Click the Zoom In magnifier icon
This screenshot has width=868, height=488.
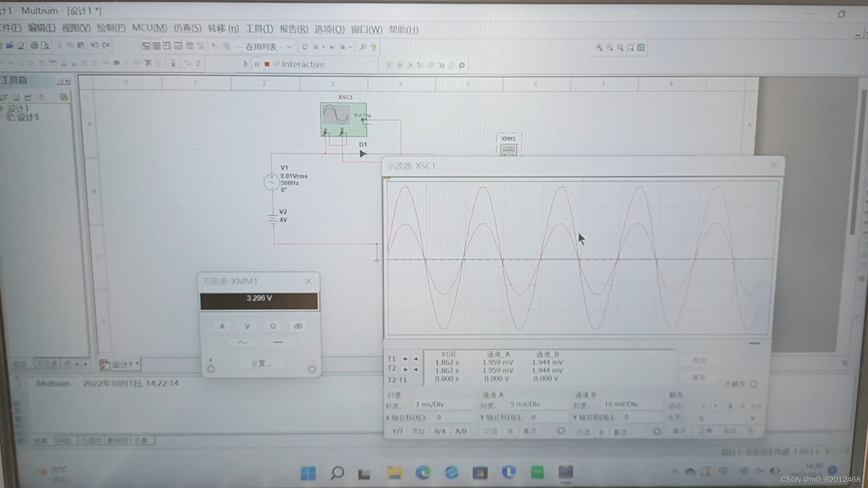[x=599, y=47]
